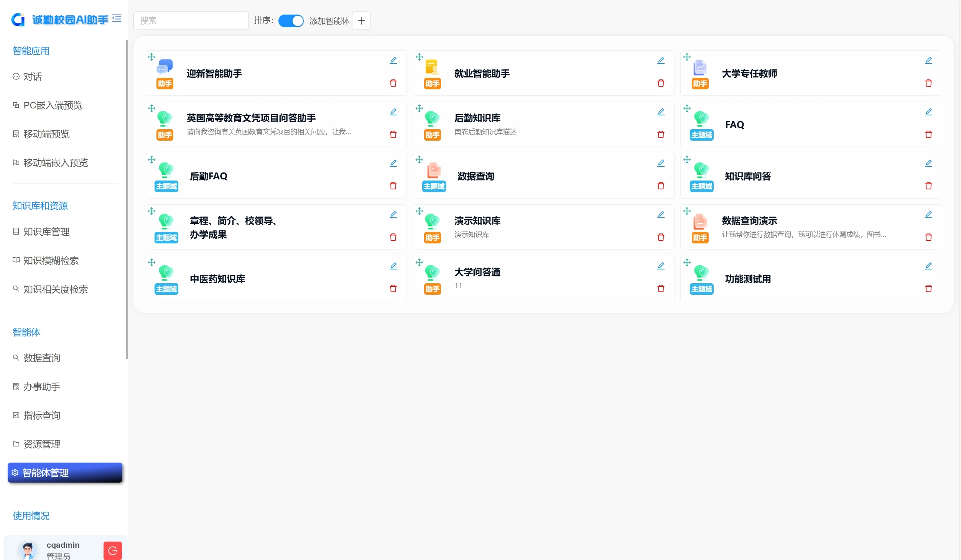The image size is (961, 560).
Task: Collapse the sidebar menu icon
Action: click(x=117, y=18)
